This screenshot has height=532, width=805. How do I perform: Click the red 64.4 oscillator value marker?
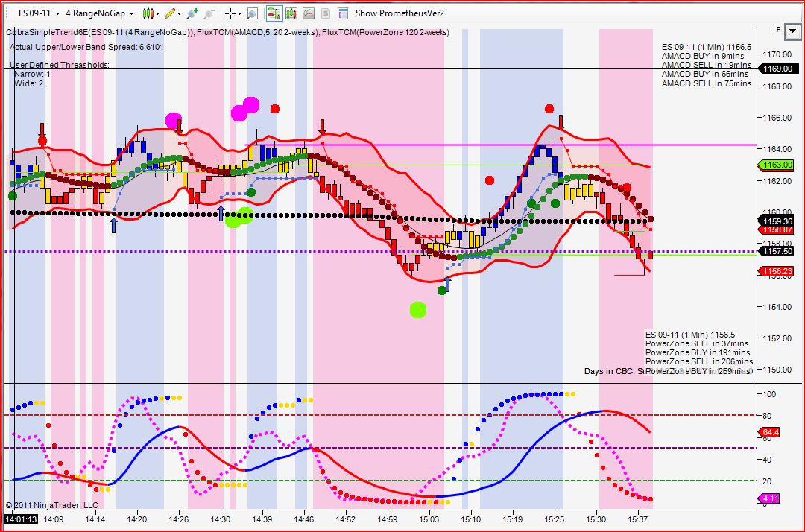tap(769, 432)
